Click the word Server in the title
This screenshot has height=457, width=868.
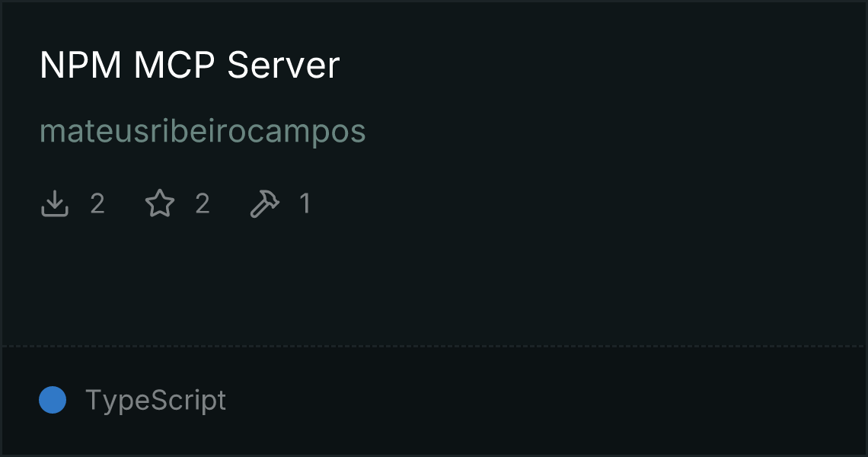point(283,66)
